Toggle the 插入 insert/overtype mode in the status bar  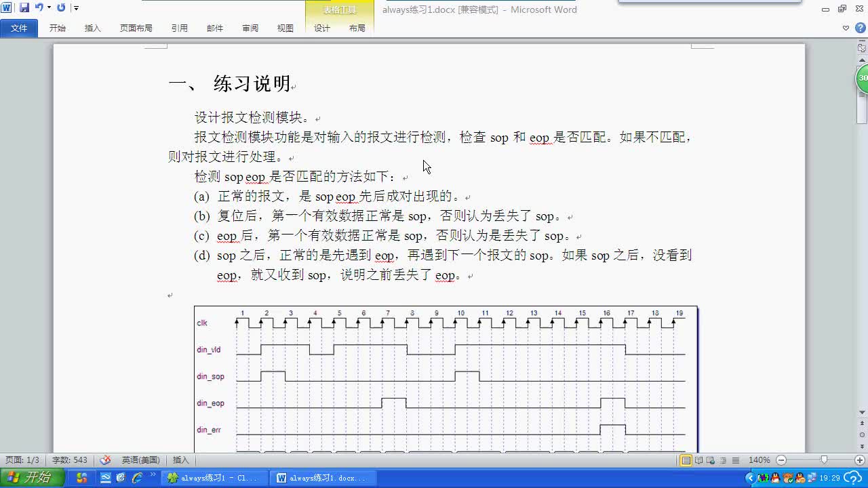[x=181, y=460]
